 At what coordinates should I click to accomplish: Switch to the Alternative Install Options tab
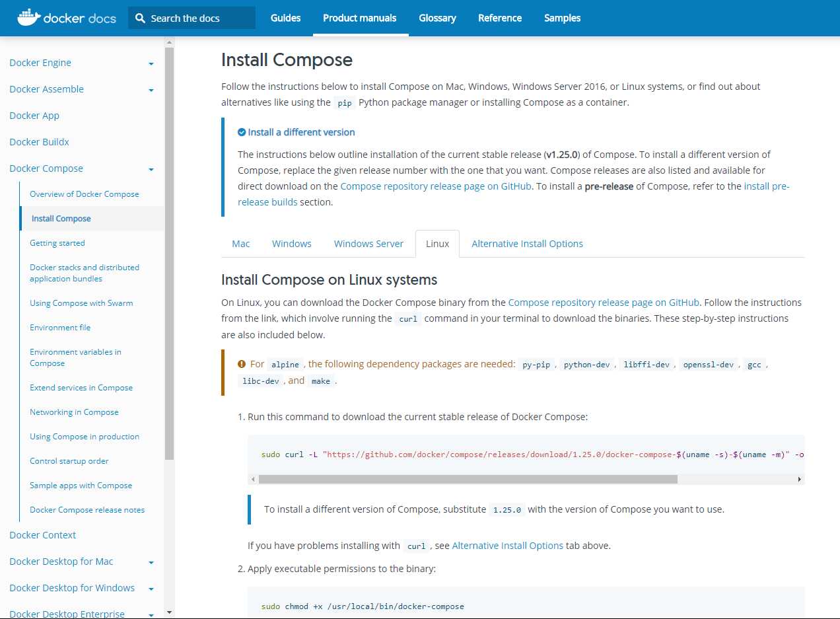[x=527, y=244]
